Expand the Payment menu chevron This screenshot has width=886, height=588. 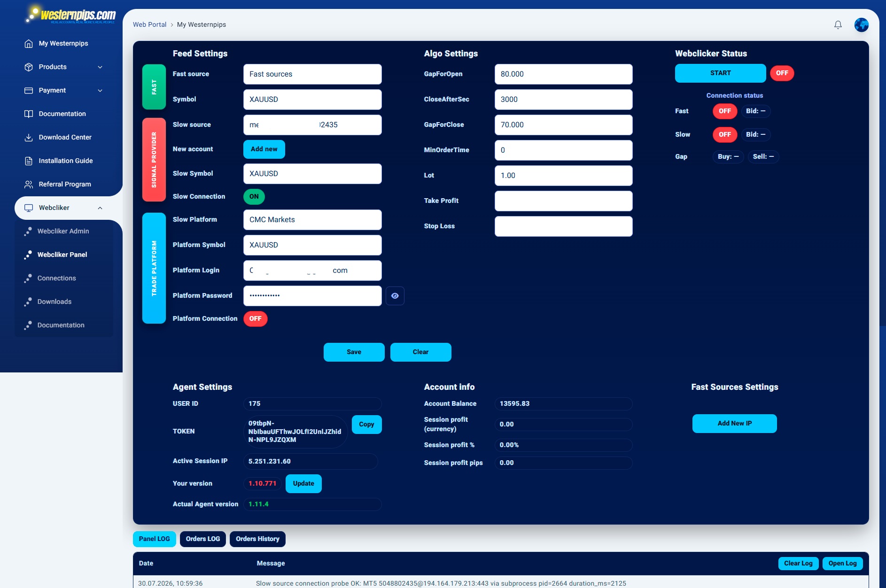click(x=100, y=91)
